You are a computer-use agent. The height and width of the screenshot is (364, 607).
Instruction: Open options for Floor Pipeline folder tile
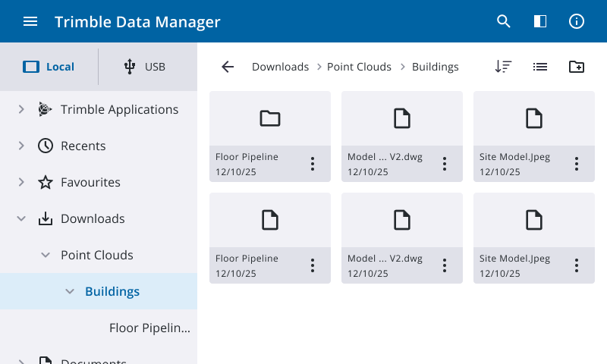tap(313, 164)
